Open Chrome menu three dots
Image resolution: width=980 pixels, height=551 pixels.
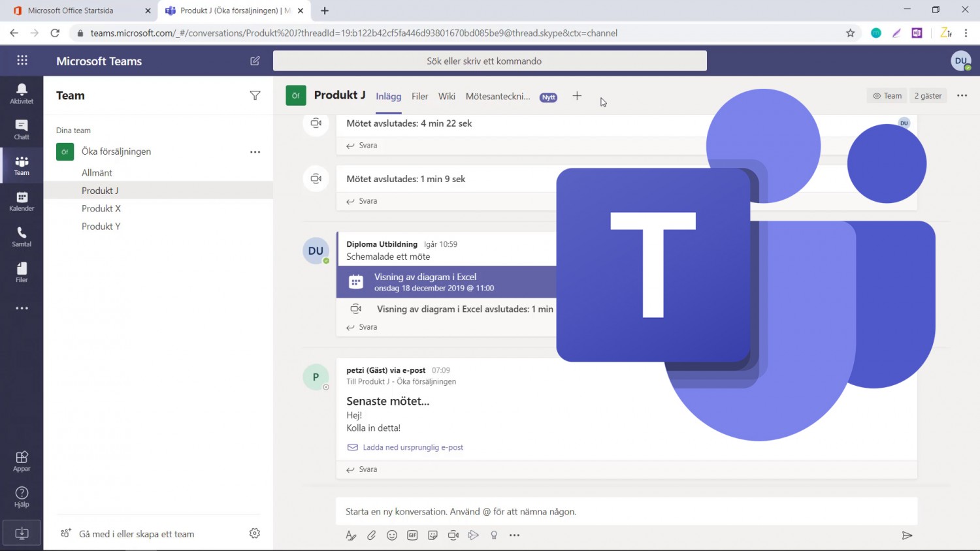point(966,33)
